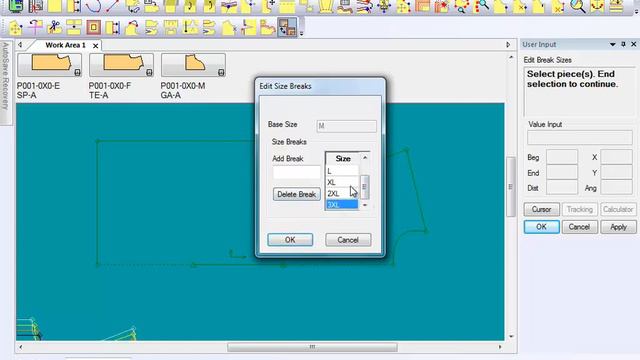The height and width of the screenshot is (360, 640).
Task: Close the User Input panel
Action: click(x=634, y=44)
